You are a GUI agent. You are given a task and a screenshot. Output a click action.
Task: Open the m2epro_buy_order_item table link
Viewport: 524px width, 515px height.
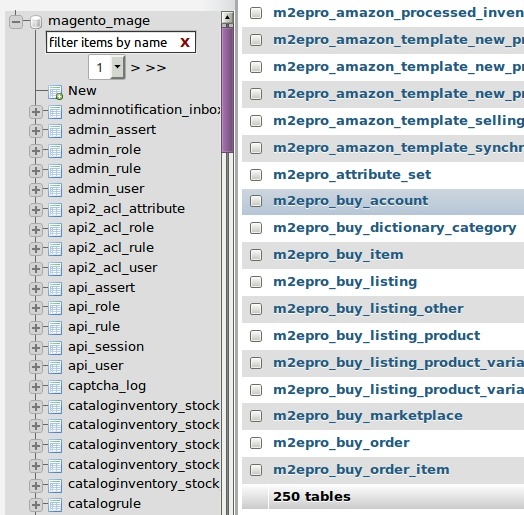(x=361, y=470)
